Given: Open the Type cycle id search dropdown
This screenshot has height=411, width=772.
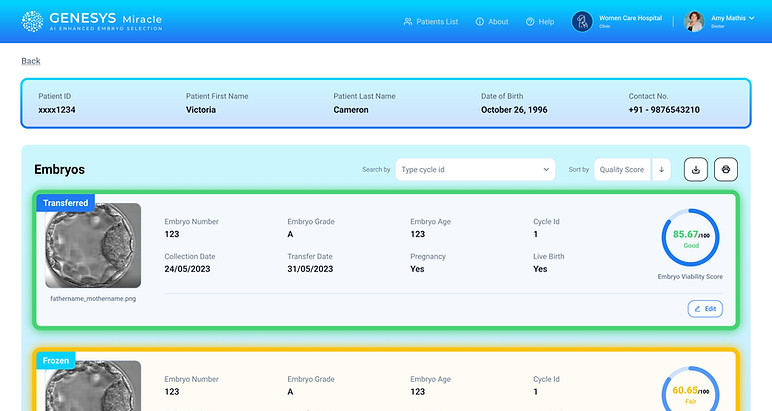Looking at the screenshot, I should point(475,169).
